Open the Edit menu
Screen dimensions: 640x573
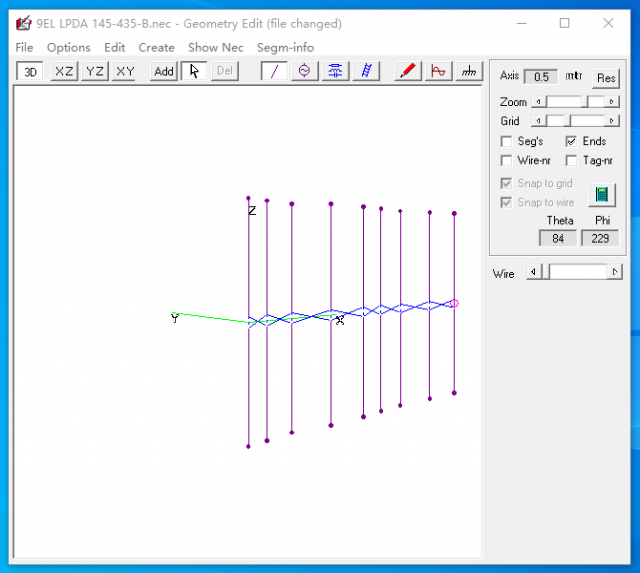pyautogui.click(x=114, y=48)
